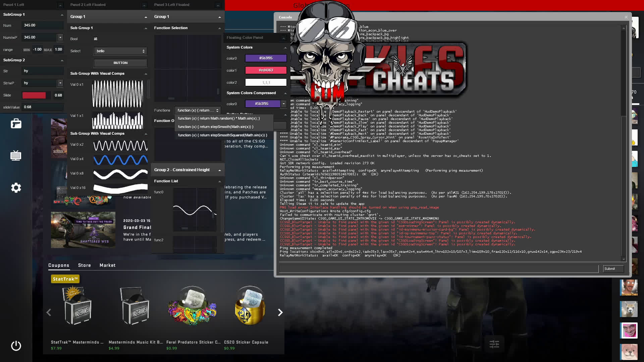Image resolution: width=644 pixels, height=362 pixels.
Task: Choose the stepSmoothSquared function option
Action: click(x=224, y=135)
